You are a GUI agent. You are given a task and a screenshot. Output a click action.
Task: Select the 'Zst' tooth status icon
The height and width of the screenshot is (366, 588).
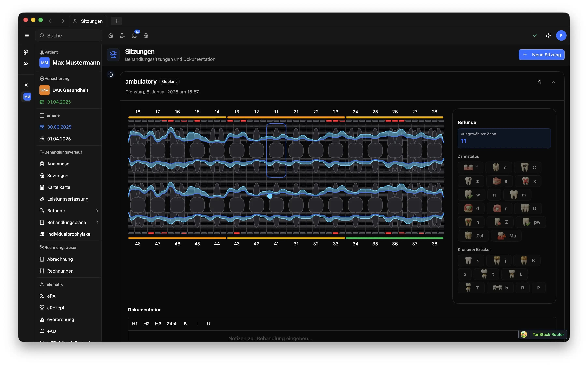pos(474,236)
